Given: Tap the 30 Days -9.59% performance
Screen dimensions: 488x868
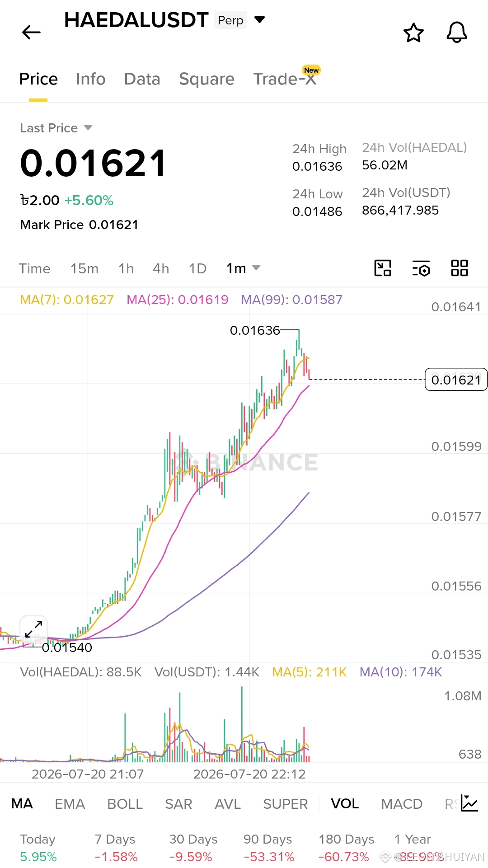Looking at the screenshot, I should [193, 848].
